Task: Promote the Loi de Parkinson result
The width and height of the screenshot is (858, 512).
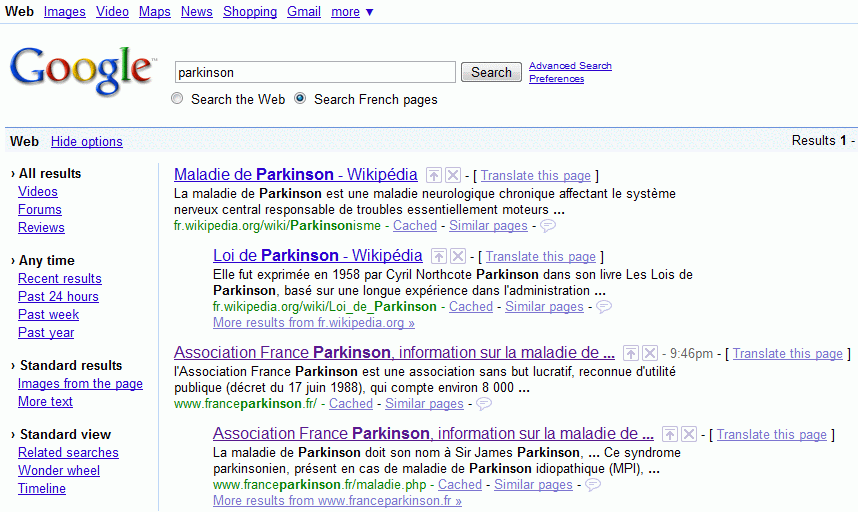Action: click(x=439, y=256)
